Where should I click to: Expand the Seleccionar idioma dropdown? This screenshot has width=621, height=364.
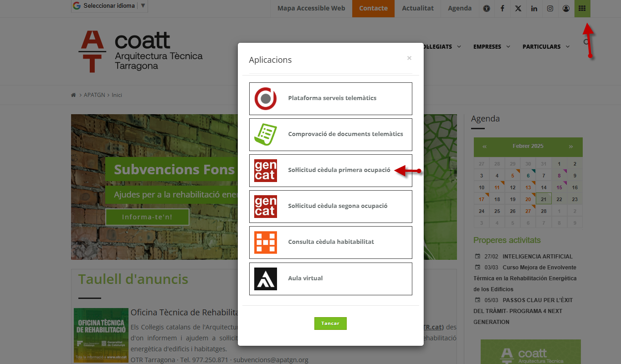click(109, 6)
